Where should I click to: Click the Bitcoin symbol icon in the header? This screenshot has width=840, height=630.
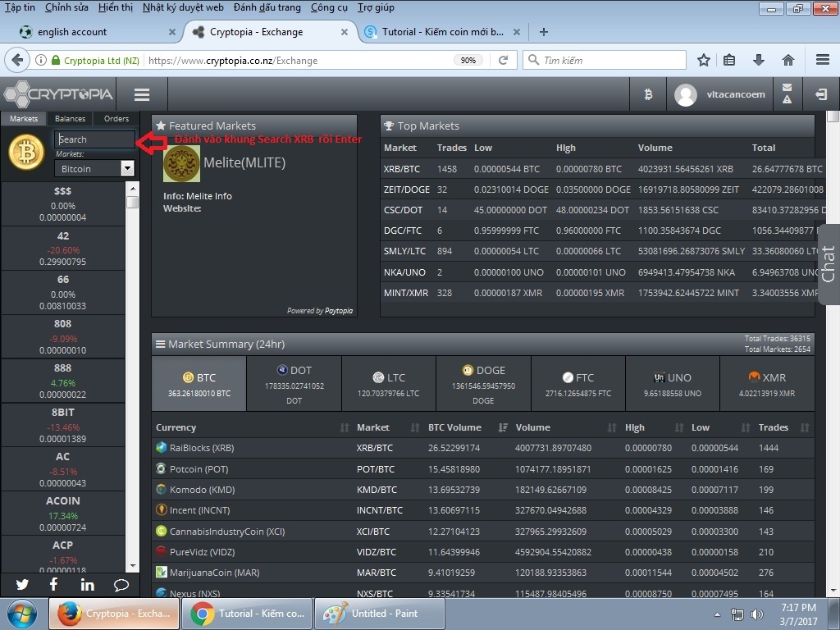[648, 95]
